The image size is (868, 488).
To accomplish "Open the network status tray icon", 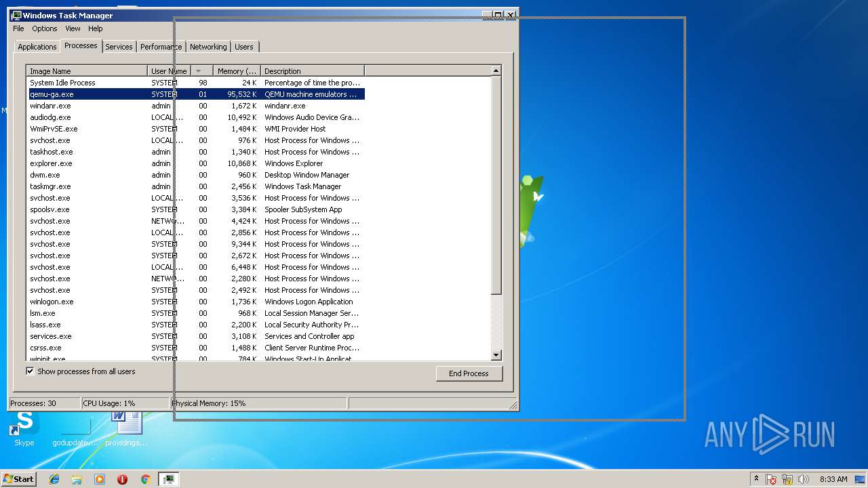I will click(x=787, y=479).
